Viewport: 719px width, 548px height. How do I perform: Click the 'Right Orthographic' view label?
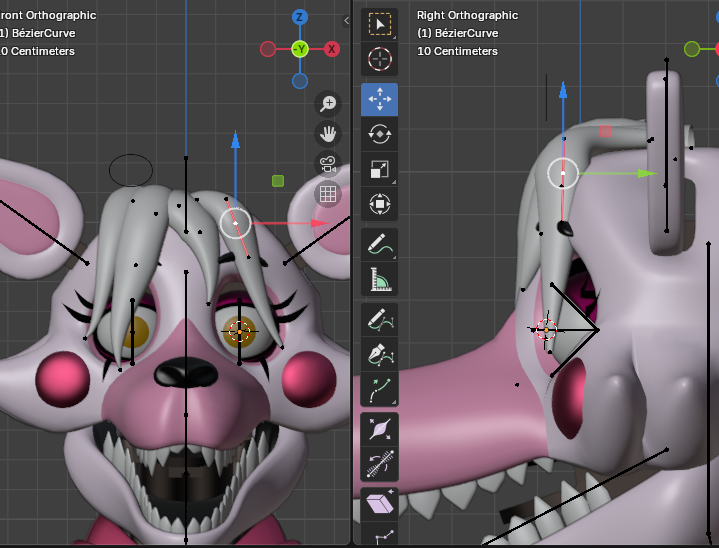pyautogui.click(x=467, y=15)
